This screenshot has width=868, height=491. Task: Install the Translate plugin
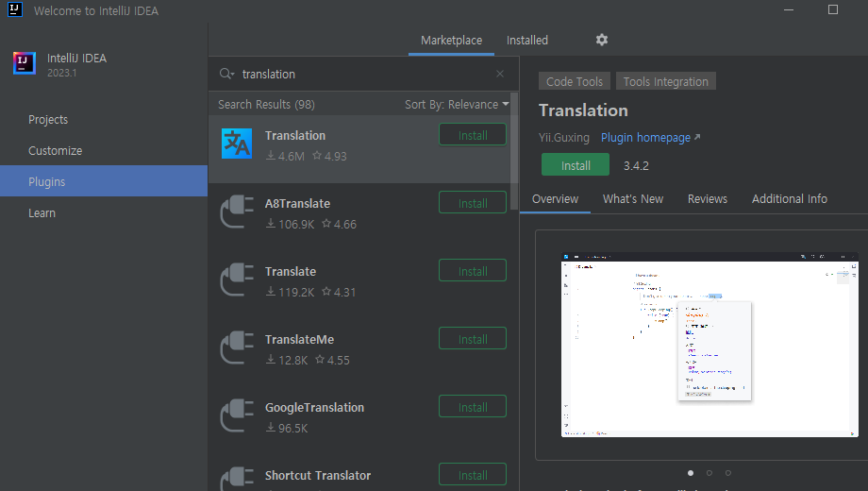[472, 271]
